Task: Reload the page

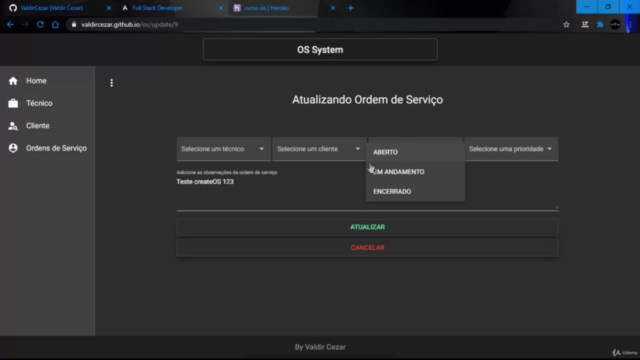Action: [x=40, y=24]
